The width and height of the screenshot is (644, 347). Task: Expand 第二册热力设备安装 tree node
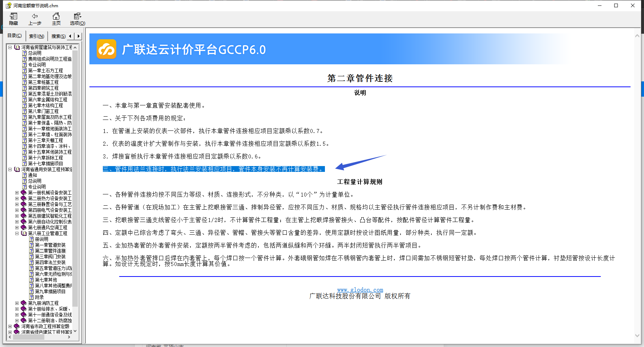pos(17,198)
